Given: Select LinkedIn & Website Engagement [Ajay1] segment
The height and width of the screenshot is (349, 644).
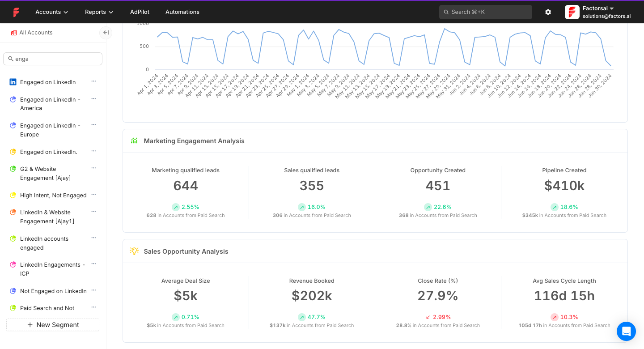Looking at the screenshot, I should [x=47, y=217].
